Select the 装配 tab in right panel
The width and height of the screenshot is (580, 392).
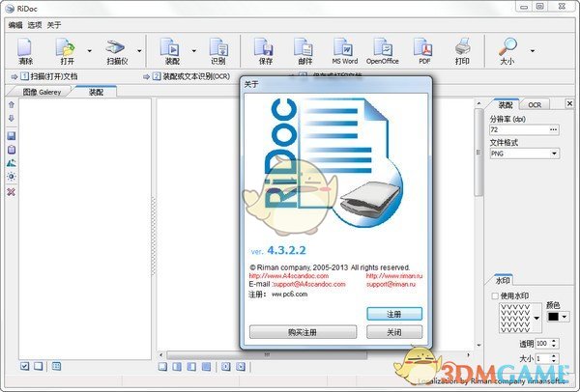tap(506, 105)
